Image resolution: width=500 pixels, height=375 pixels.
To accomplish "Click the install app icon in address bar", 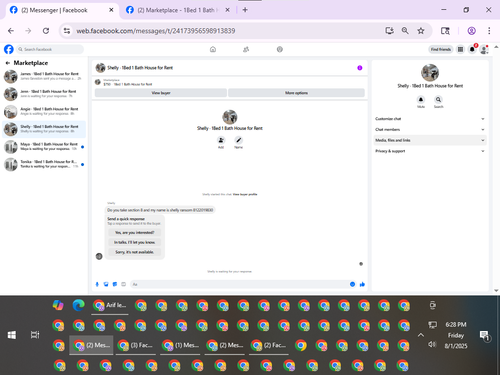I will pos(389,31).
